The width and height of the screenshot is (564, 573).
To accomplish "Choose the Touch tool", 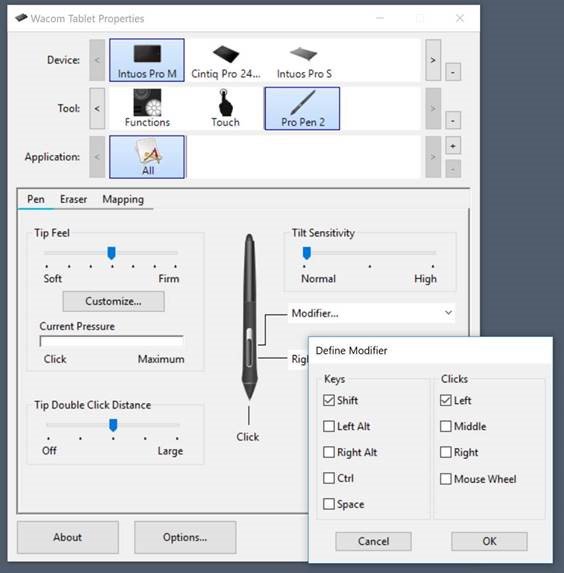I will pyautogui.click(x=225, y=109).
